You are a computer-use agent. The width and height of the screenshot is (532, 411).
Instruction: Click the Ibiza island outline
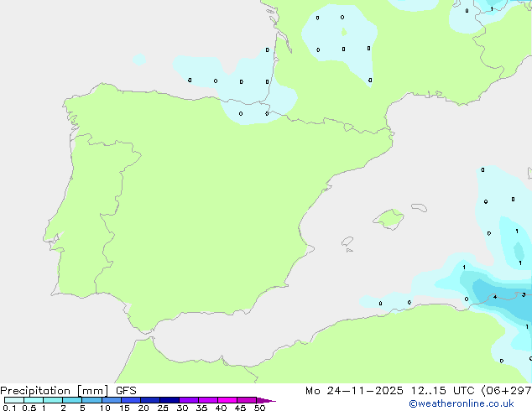[x=347, y=242]
